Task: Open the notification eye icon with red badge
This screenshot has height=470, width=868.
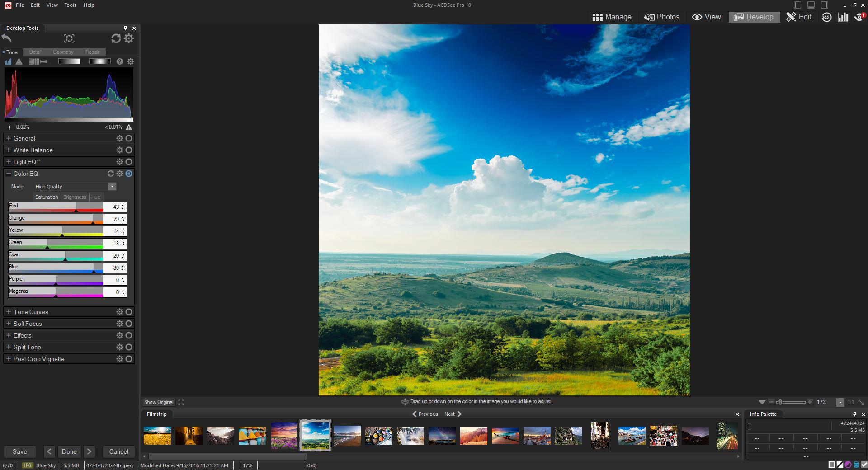Action: [859, 17]
